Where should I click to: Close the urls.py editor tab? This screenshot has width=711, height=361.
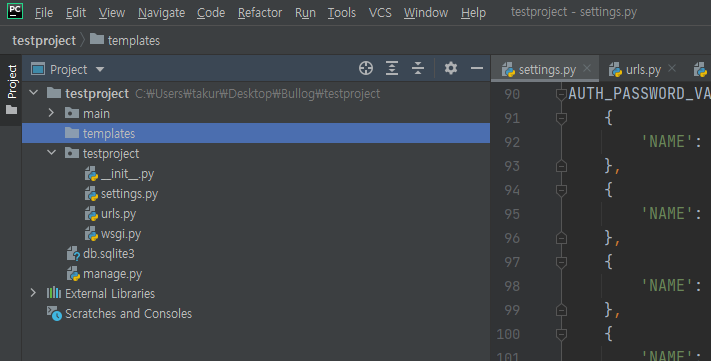click(x=672, y=68)
